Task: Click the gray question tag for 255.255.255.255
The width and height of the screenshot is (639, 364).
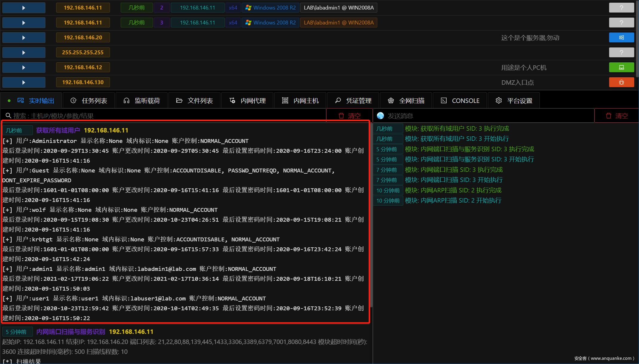Action: point(621,53)
